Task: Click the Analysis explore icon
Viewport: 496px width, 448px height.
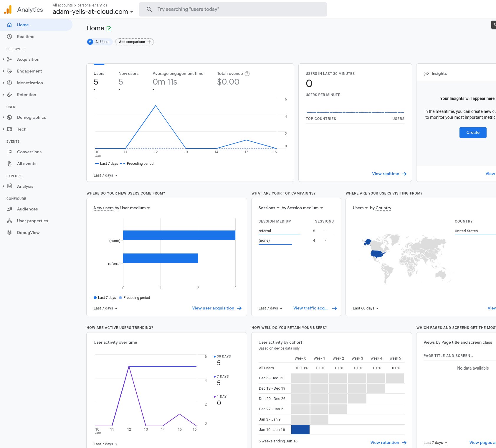Action: (9, 186)
